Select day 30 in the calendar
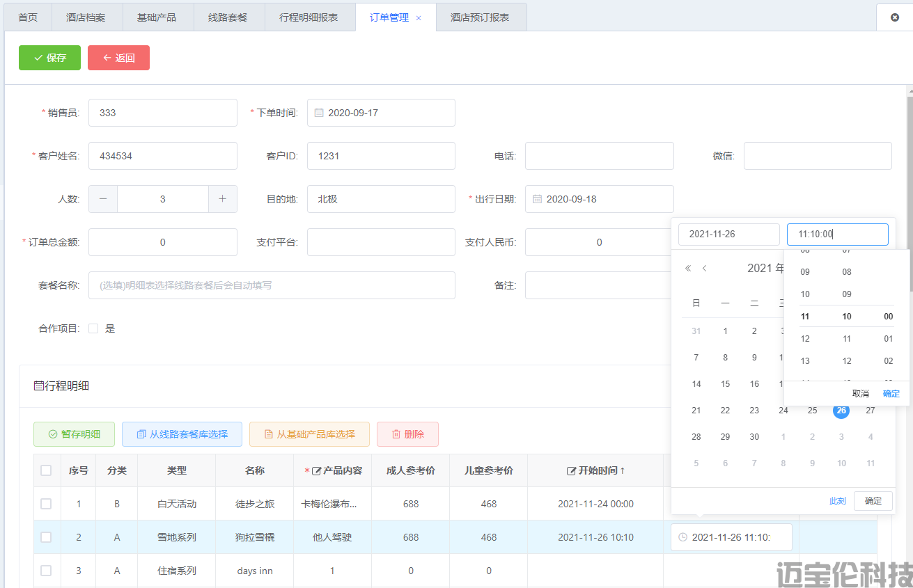The width and height of the screenshot is (913, 588). tap(754, 437)
